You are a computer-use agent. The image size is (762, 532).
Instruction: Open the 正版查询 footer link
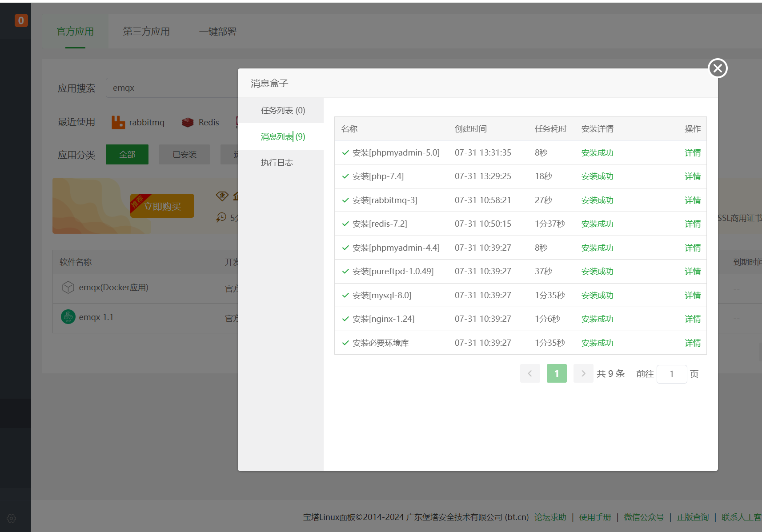pyautogui.click(x=693, y=517)
